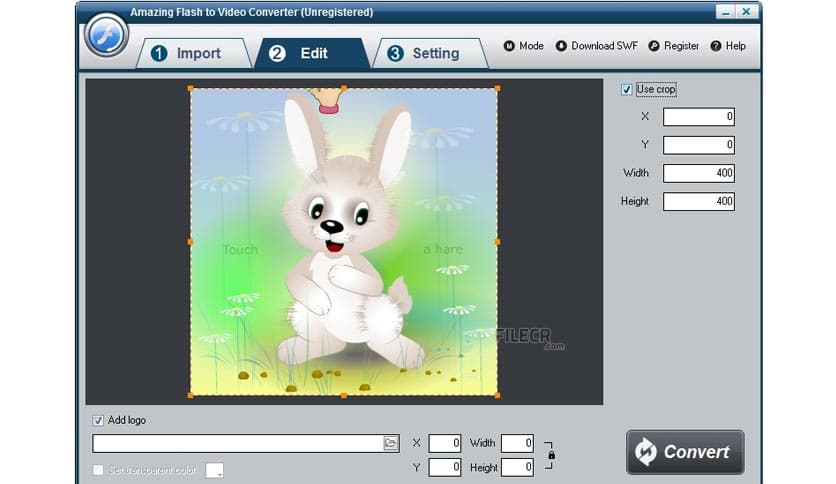Click the logo Height field
Screen dimensions: 836x484
(517, 467)
